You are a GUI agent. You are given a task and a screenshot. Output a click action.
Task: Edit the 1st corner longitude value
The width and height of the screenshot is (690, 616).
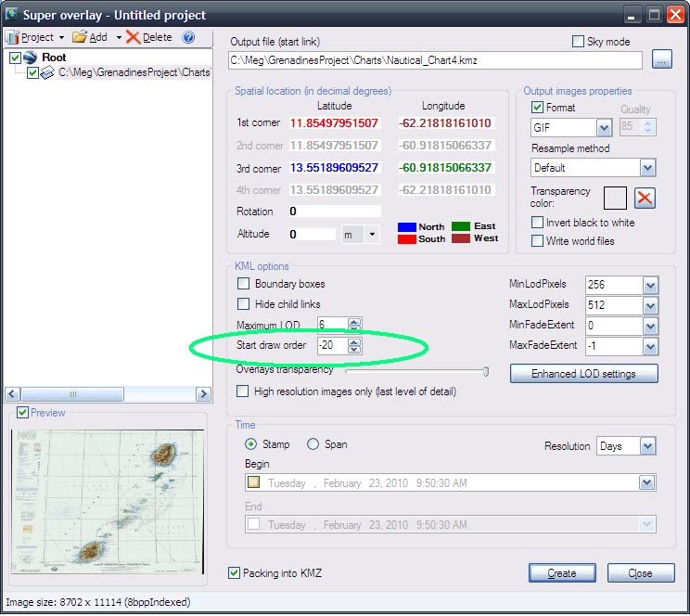tap(445, 122)
